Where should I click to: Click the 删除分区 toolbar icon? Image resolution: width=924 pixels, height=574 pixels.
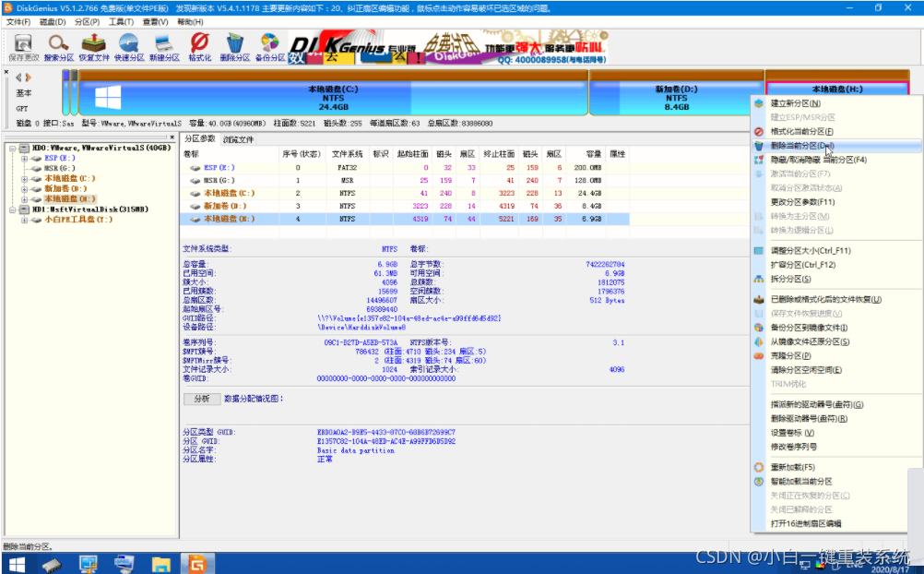click(234, 47)
